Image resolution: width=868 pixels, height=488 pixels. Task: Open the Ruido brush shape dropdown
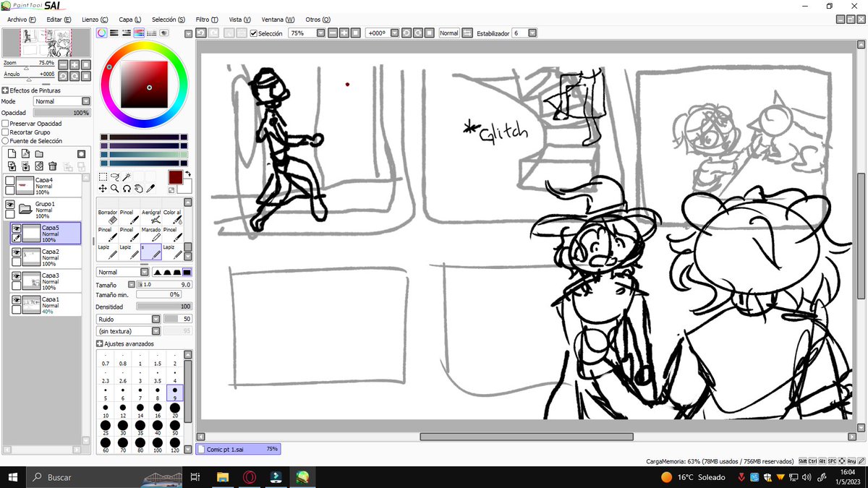click(129, 319)
